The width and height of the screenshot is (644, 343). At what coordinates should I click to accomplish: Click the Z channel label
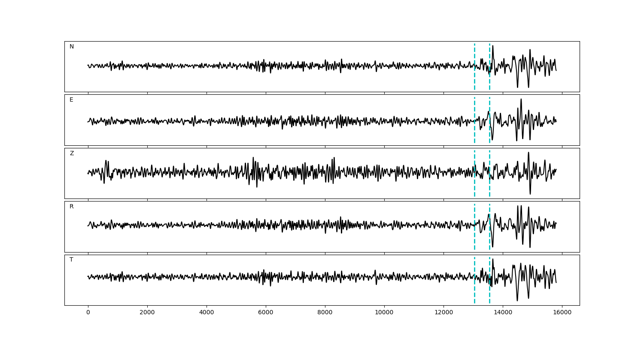(72, 153)
